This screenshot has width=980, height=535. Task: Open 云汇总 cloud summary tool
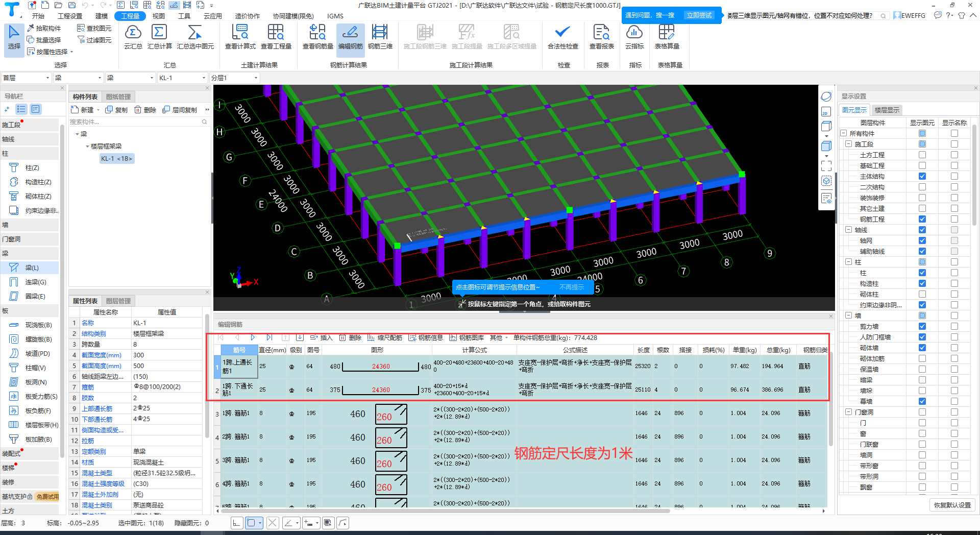tap(133, 37)
